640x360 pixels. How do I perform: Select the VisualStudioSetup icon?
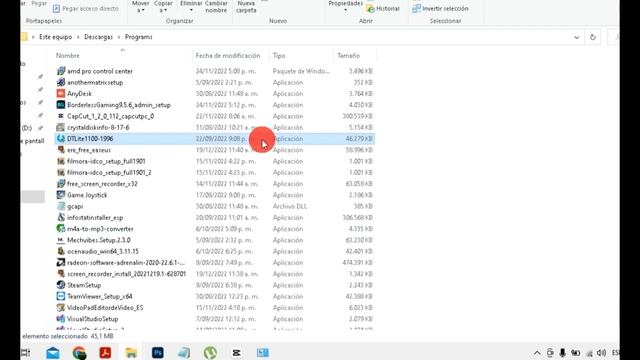[x=61, y=319]
